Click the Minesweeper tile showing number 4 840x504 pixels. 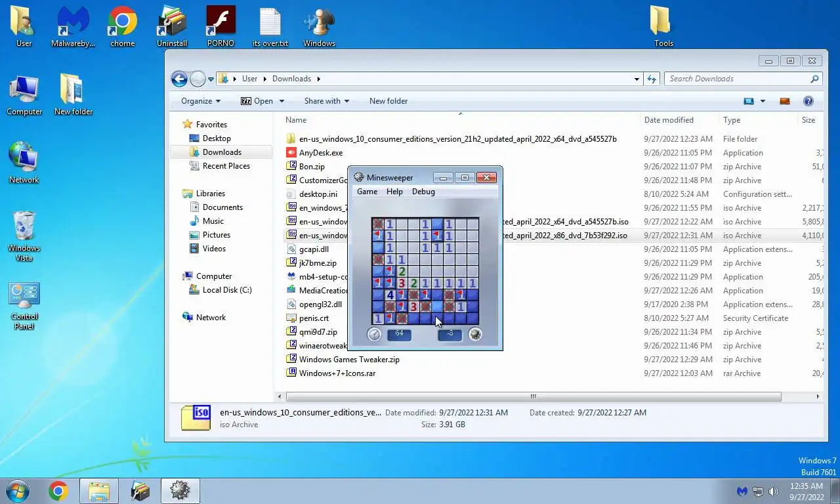tap(390, 295)
